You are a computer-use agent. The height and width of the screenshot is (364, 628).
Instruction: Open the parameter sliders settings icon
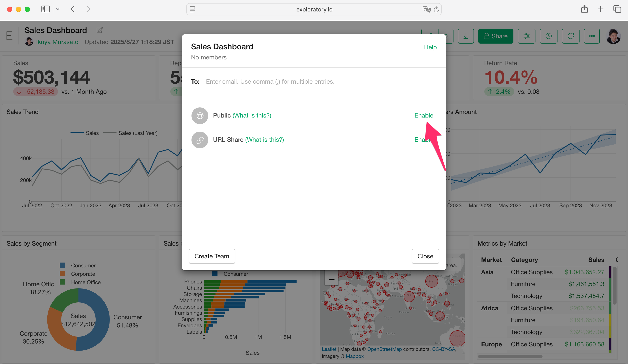tap(526, 36)
